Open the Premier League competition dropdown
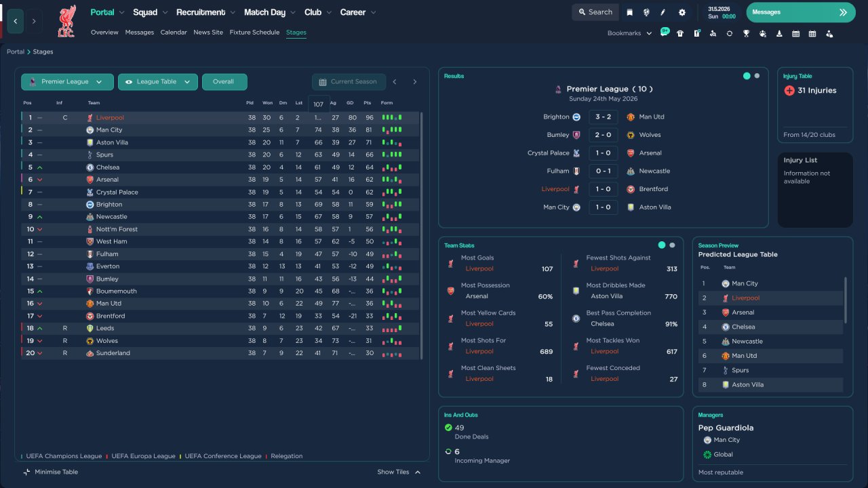This screenshot has height=488, width=868. 67,82
